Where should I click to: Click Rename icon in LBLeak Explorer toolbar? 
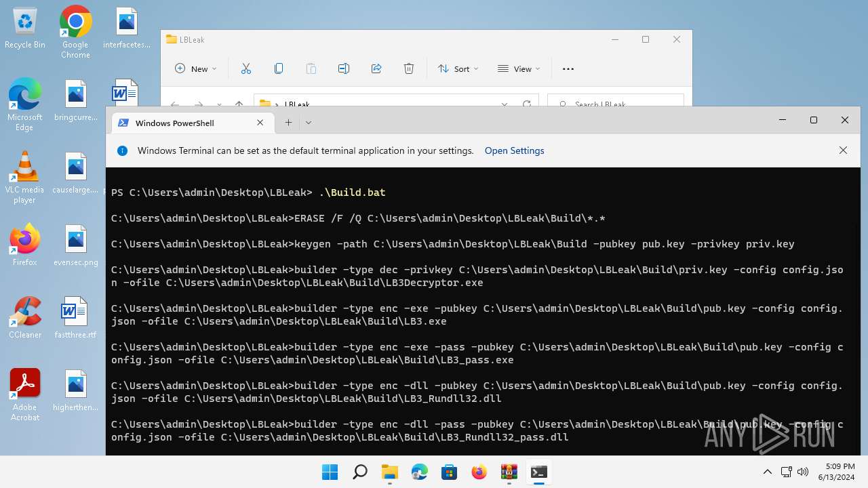click(344, 68)
